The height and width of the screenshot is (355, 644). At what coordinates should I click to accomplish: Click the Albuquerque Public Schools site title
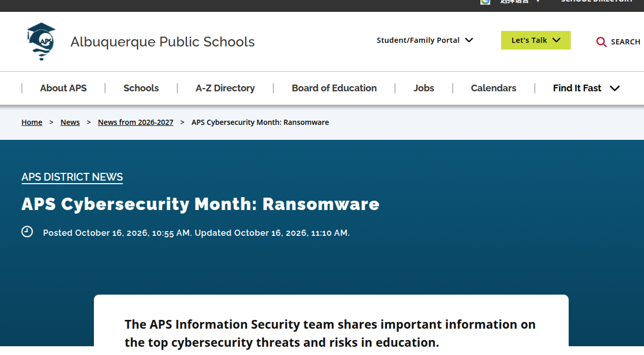tap(163, 42)
